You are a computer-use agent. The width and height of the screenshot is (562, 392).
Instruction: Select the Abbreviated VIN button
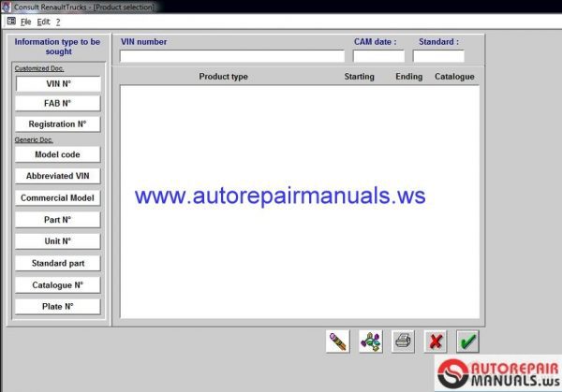58,176
